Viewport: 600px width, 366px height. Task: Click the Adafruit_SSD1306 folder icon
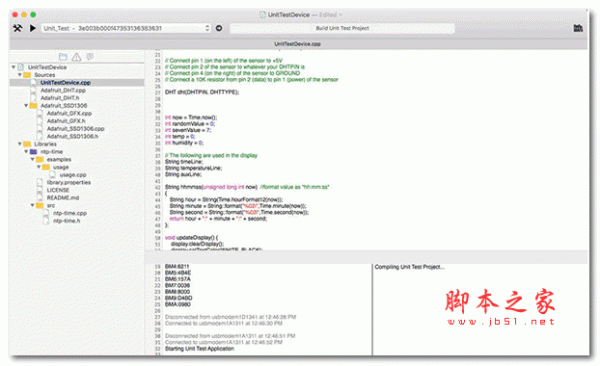[34, 105]
